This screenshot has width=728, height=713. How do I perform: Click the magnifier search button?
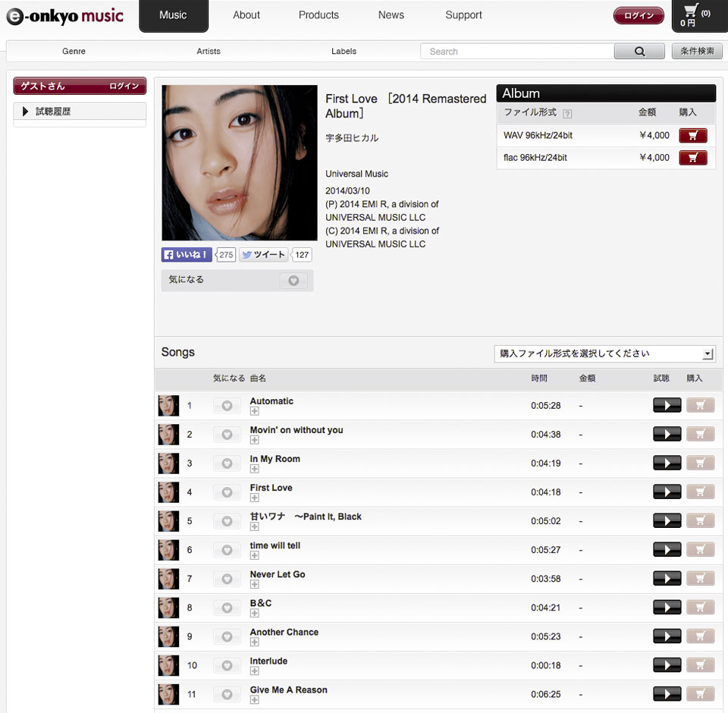click(x=639, y=51)
